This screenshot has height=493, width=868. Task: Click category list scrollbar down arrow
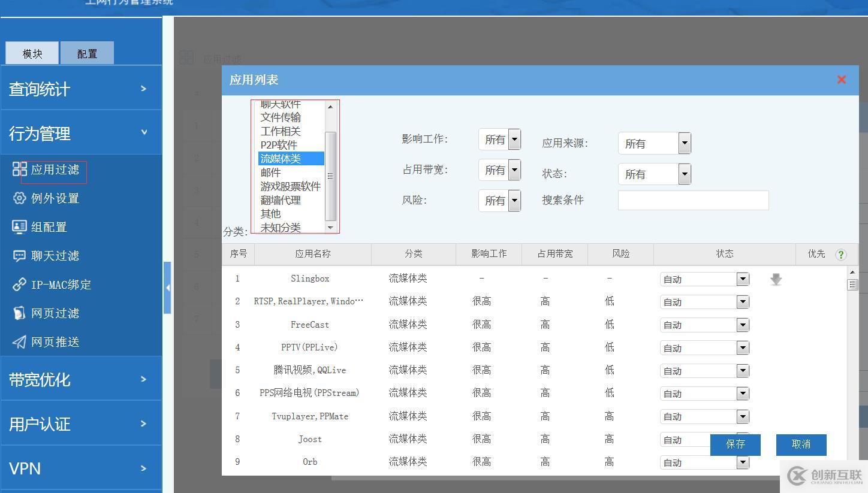330,227
